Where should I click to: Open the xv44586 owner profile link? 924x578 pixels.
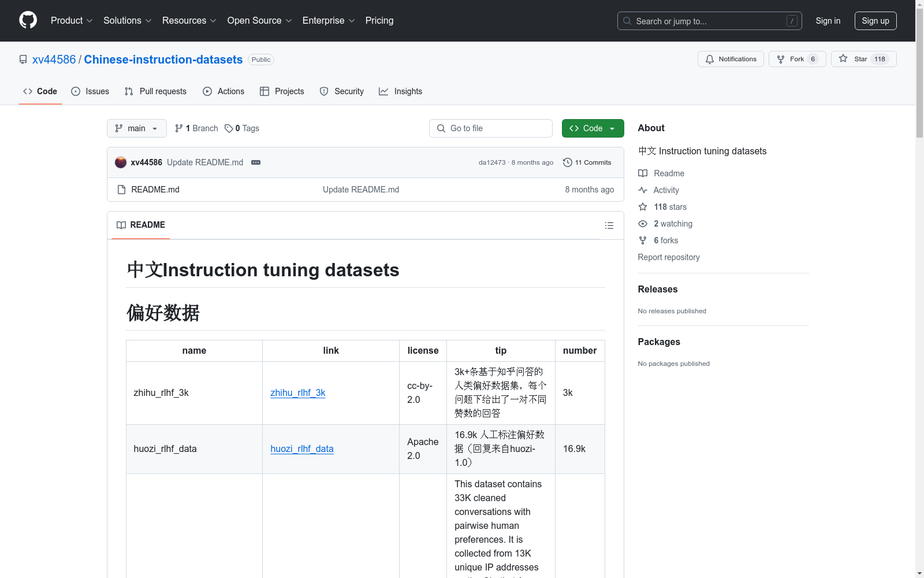coord(54,60)
